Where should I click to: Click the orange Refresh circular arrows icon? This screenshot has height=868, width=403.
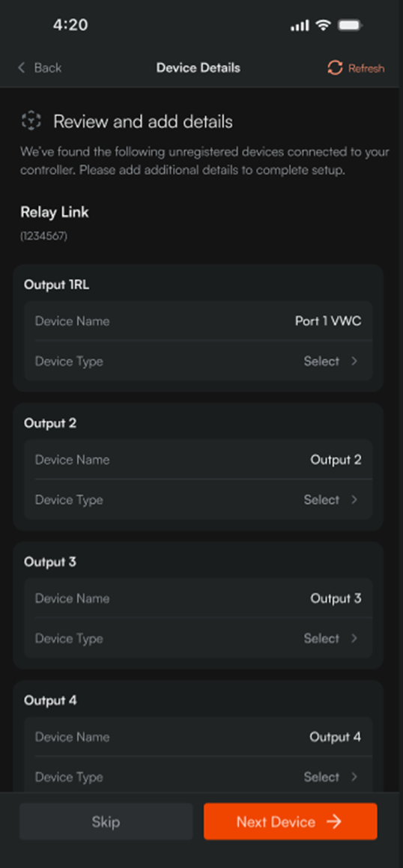coord(335,68)
